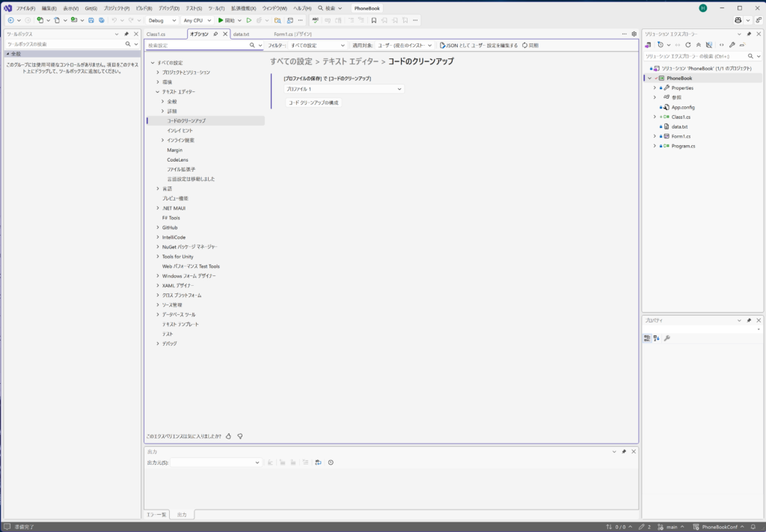Click Collapse All icon in Solution Explorer
This screenshot has width=766, height=532.
point(699,45)
